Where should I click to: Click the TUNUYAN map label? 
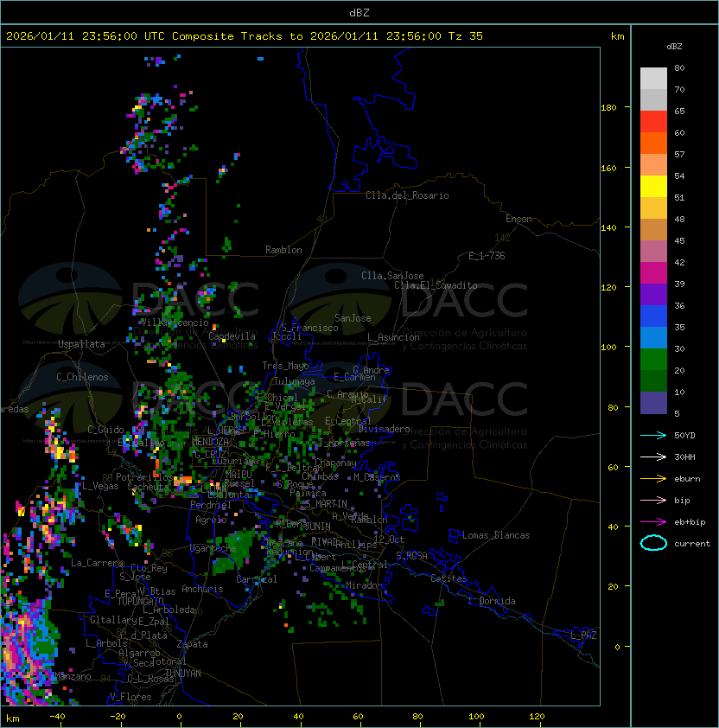click(x=183, y=674)
